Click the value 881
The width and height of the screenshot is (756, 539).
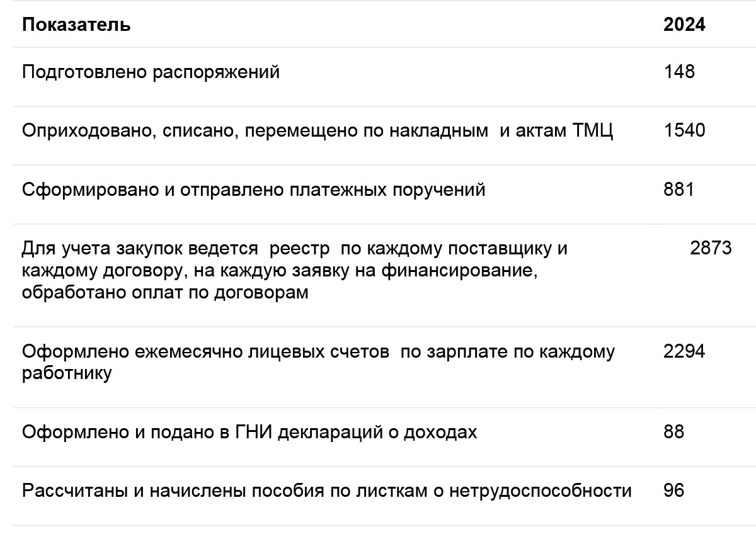679,189
